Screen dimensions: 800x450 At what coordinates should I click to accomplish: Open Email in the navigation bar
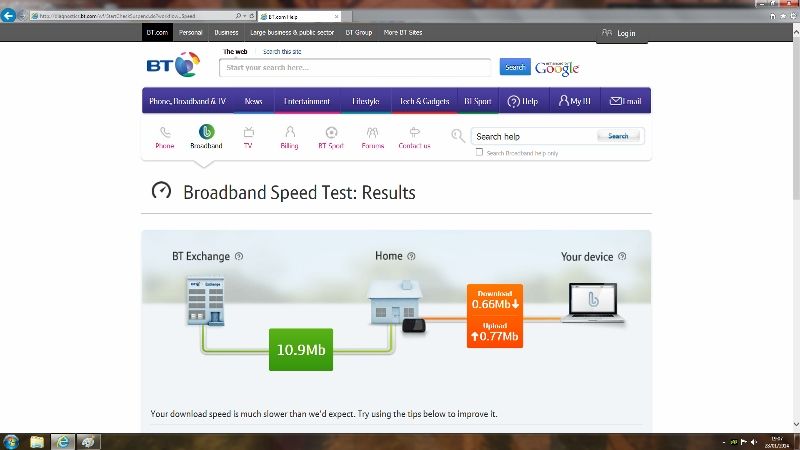tap(626, 101)
